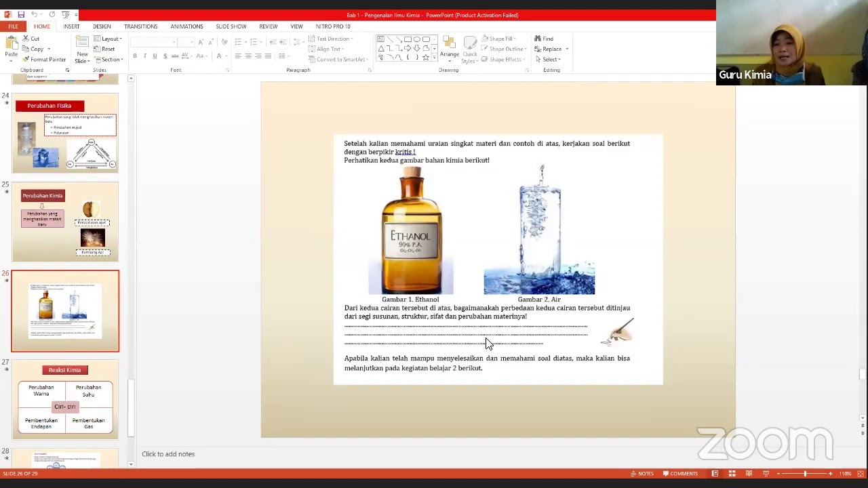
Task: Select the oval shape in the shapes gallery
Action: click(x=416, y=39)
